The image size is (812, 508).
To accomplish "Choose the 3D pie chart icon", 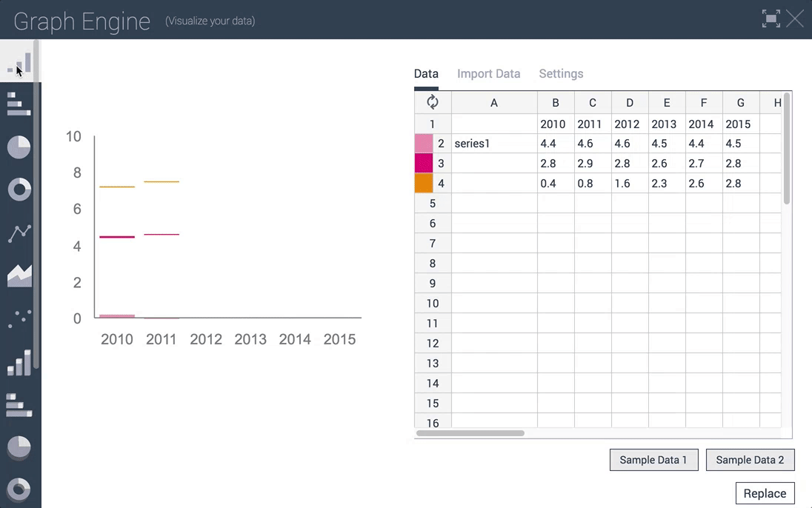I will coord(19,447).
